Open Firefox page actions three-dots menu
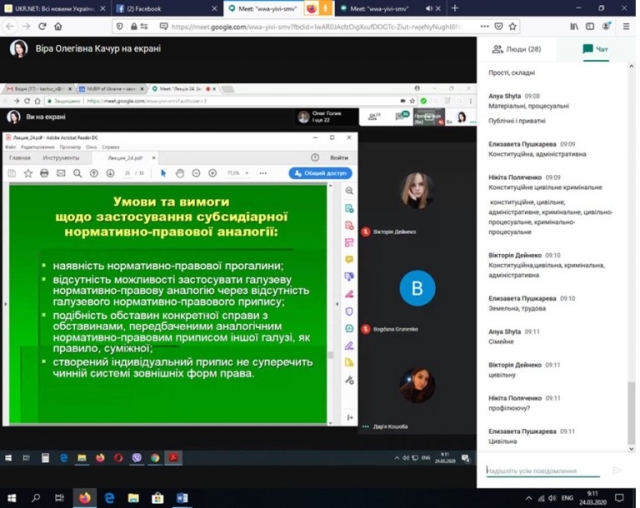Viewport: 640px width, 508px height. [484, 27]
